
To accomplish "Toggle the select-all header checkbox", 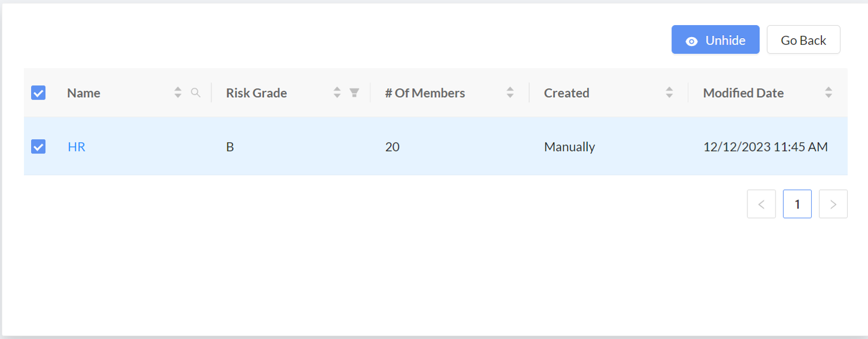I will click(38, 93).
